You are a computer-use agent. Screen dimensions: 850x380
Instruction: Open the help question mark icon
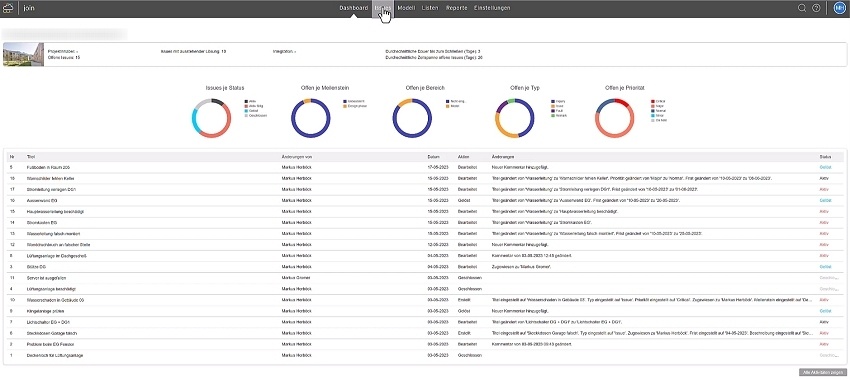click(816, 8)
